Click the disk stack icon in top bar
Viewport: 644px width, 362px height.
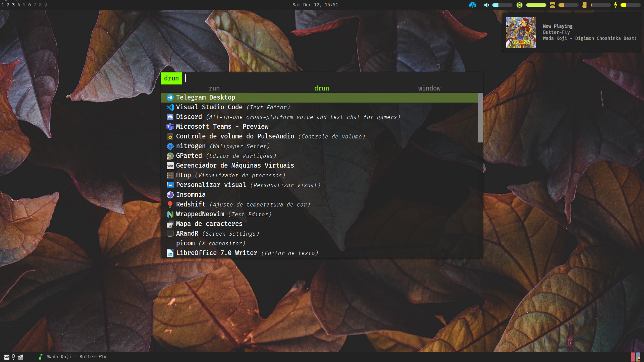[x=552, y=5]
